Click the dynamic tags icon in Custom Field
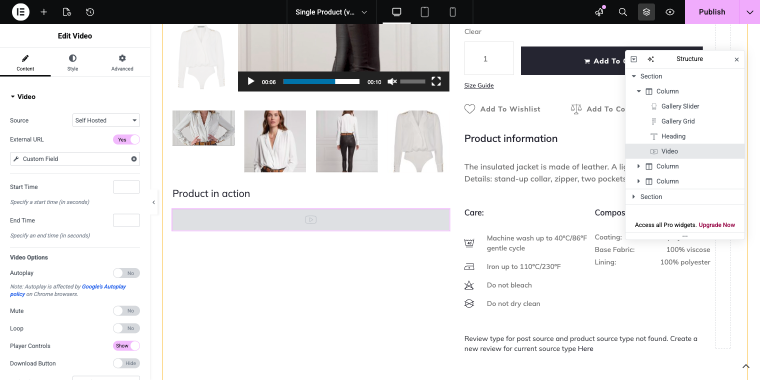 click(134, 159)
